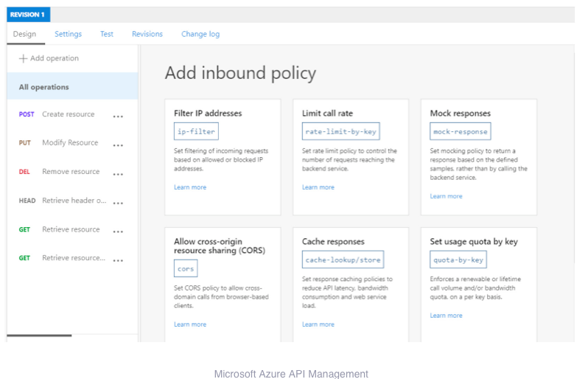Viewport: 588px width, 379px height.
Task: Open Learn more under Filter IP addresses
Action: coord(190,187)
